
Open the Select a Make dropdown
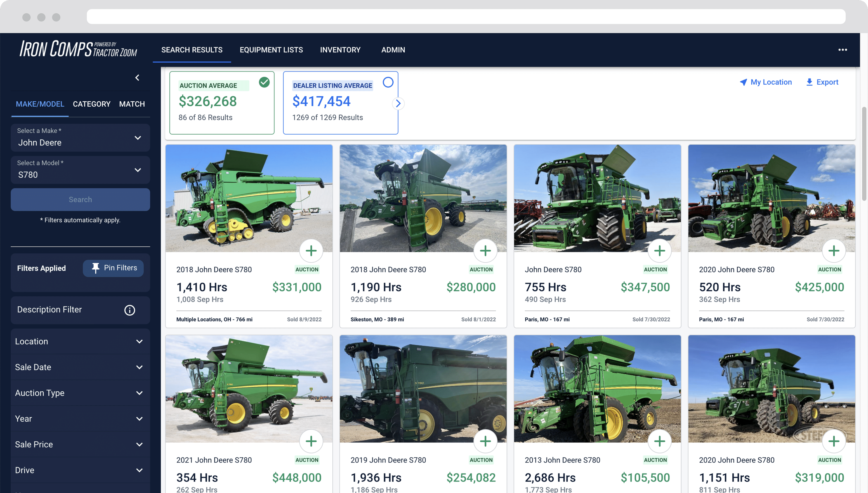(80, 138)
